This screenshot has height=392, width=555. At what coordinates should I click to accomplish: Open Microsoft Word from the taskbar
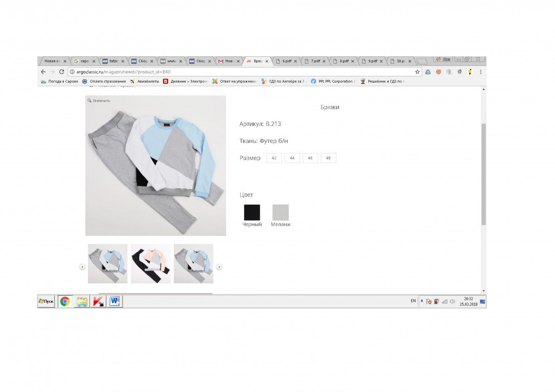click(x=115, y=301)
